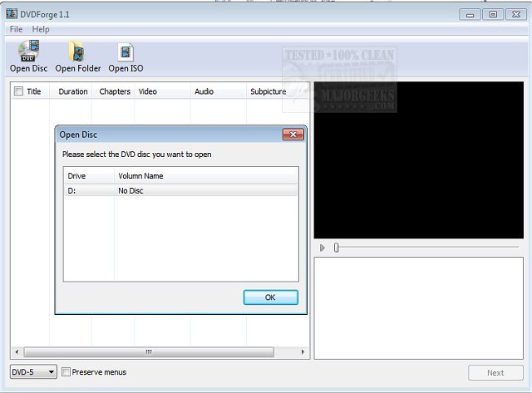The width and height of the screenshot is (532, 393).
Task: Enable the Preserve menus checkbox
Action: pyautogui.click(x=66, y=372)
